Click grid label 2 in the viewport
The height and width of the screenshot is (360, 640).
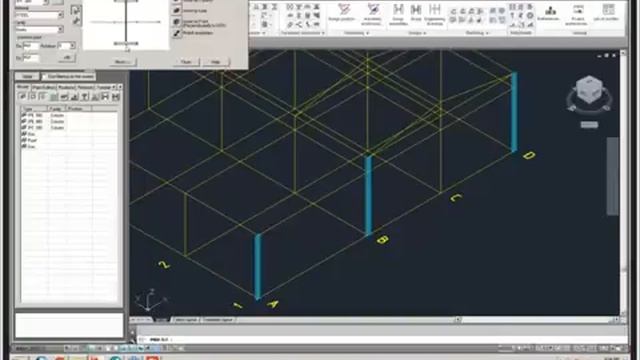[x=164, y=264]
